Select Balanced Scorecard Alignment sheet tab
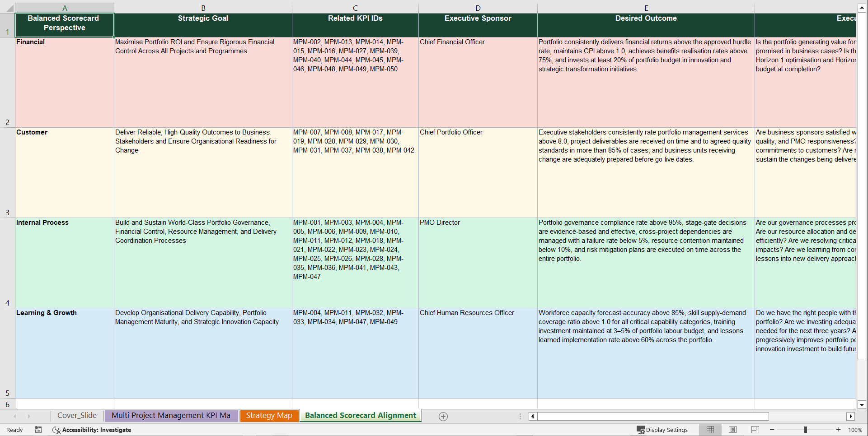Viewport: 868px width, 436px height. tap(361, 416)
